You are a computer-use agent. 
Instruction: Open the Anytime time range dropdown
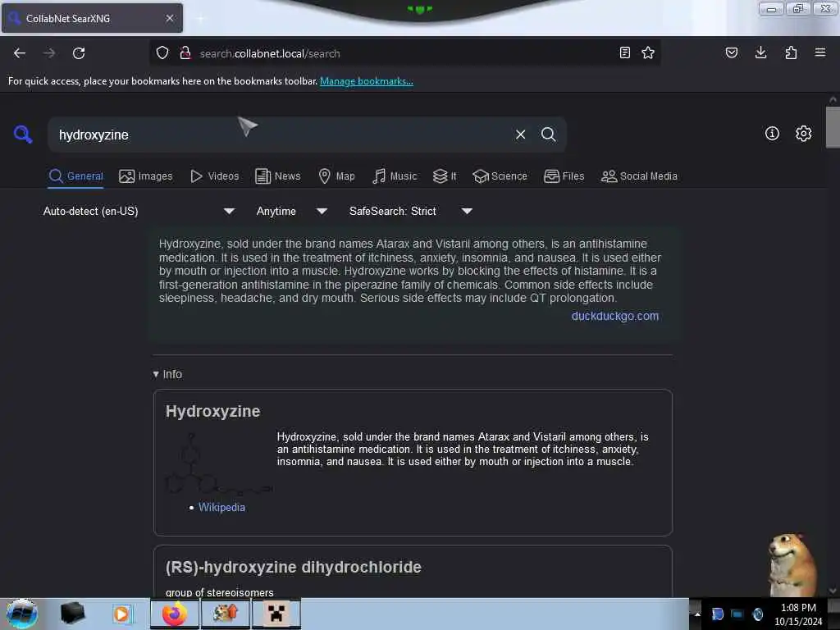[x=291, y=211]
